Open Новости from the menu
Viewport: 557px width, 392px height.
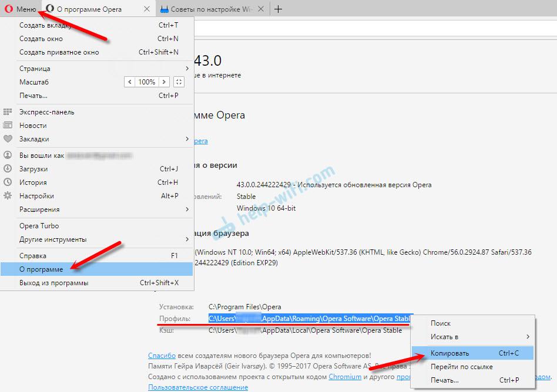click(x=97, y=126)
